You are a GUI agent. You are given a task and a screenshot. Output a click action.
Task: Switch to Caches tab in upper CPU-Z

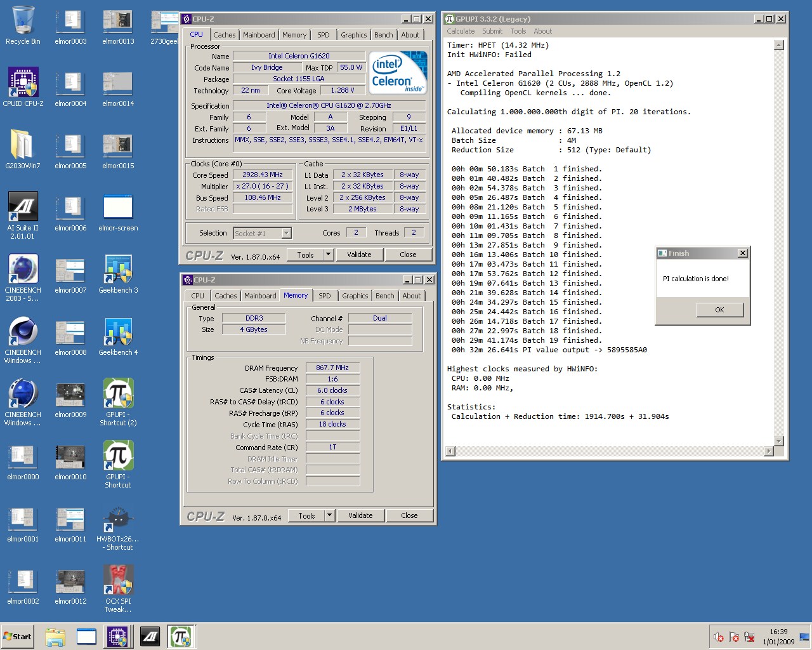(224, 35)
